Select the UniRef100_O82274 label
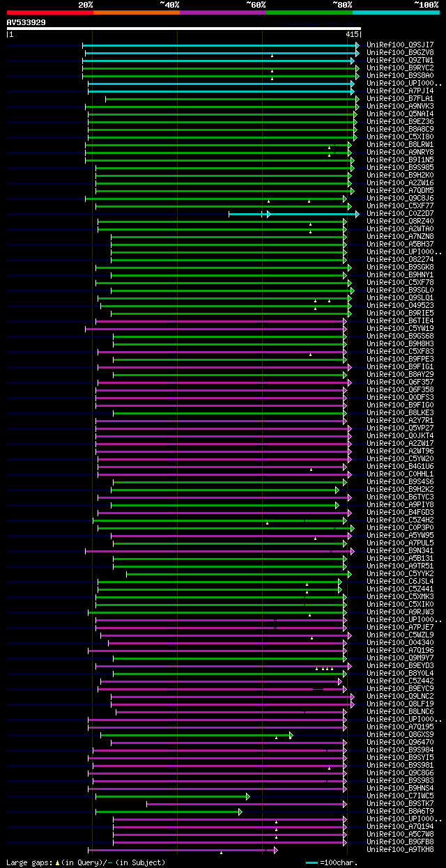Screen dimensions: 446x868 pos(400,259)
